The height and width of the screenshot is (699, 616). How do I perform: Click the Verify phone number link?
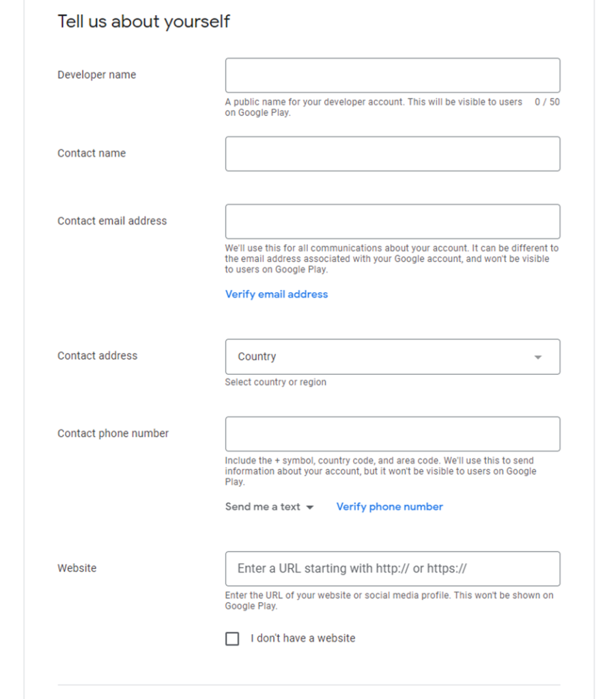(389, 507)
